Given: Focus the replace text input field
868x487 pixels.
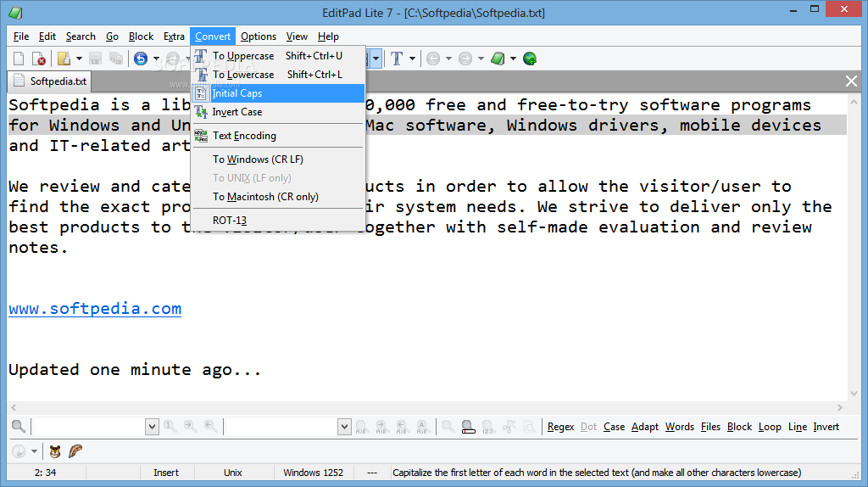Looking at the screenshot, I should click(281, 427).
